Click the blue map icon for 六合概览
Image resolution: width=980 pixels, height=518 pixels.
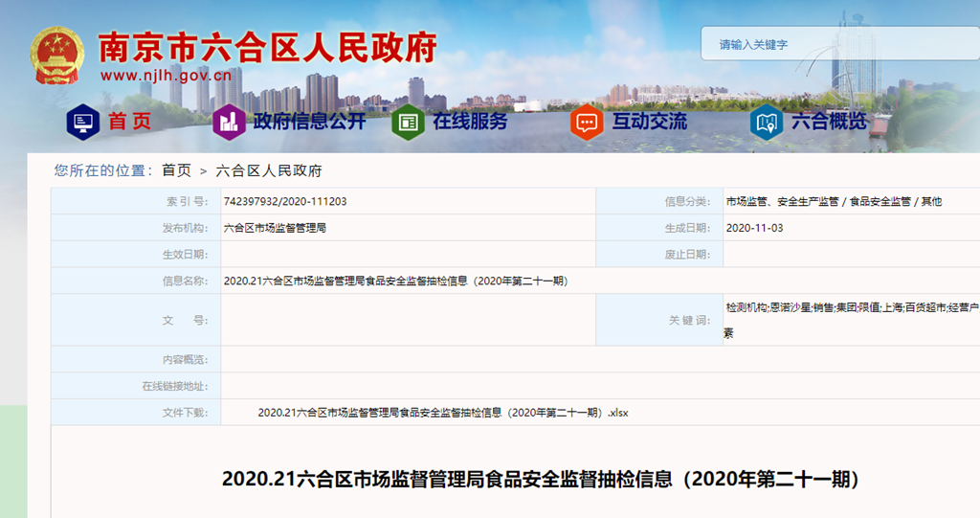[766, 122]
